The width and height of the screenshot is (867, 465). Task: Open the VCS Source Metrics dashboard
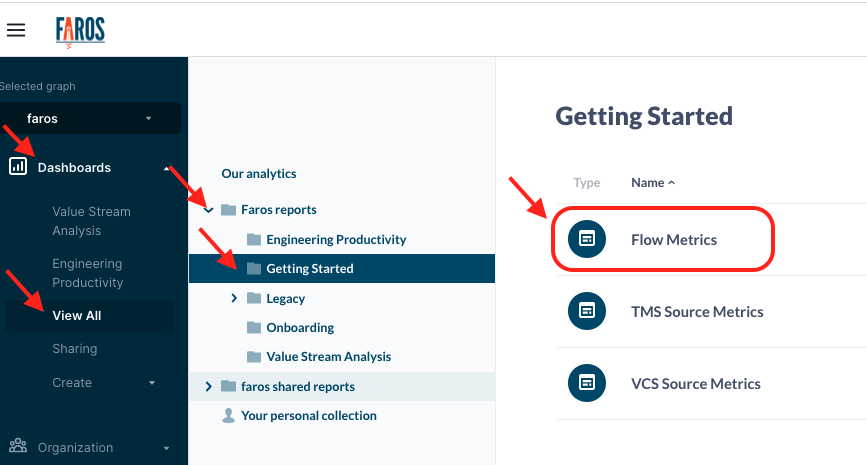(696, 383)
